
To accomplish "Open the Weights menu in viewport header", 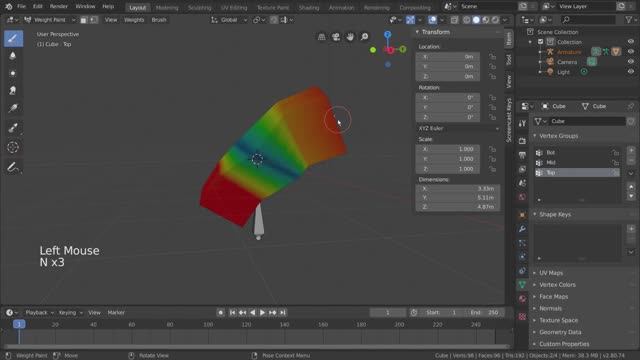I will point(134,20).
